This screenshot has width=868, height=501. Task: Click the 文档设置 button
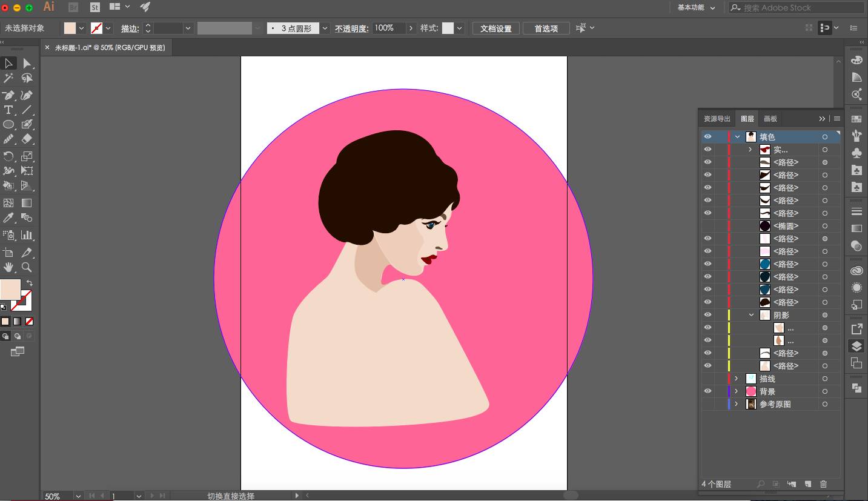click(x=495, y=28)
